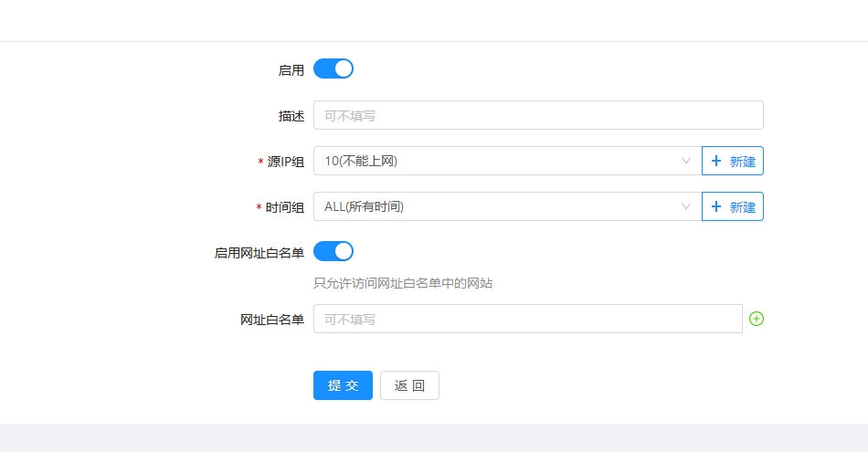This screenshot has height=452, width=868.
Task: Click the 描述 text input field
Action: 537,116
